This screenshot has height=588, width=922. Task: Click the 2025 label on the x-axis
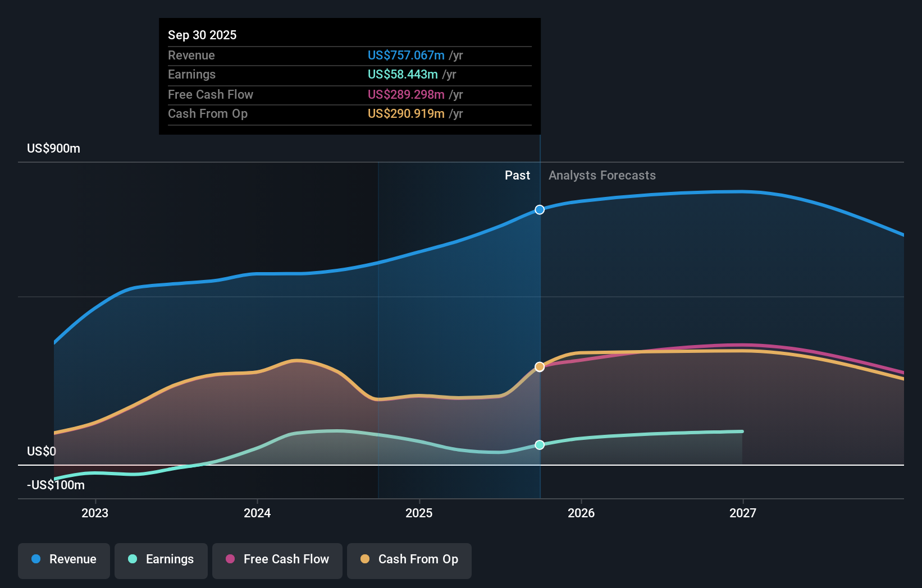[419, 512]
